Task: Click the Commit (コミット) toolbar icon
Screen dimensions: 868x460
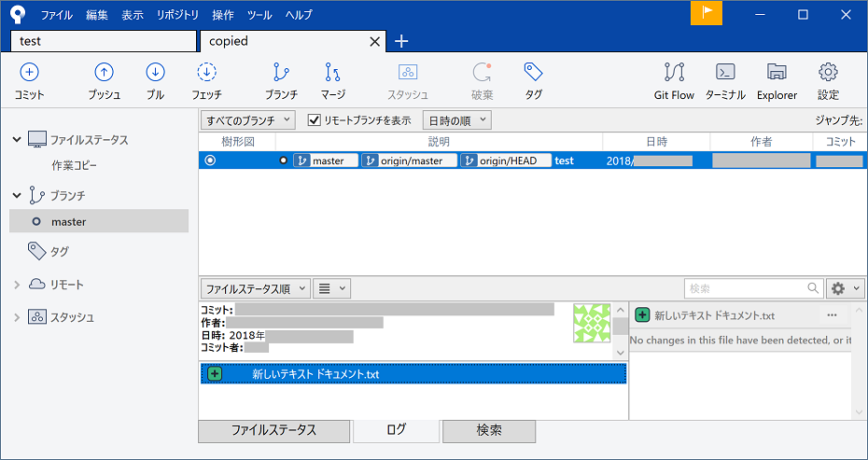Action: pyautogui.click(x=29, y=73)
